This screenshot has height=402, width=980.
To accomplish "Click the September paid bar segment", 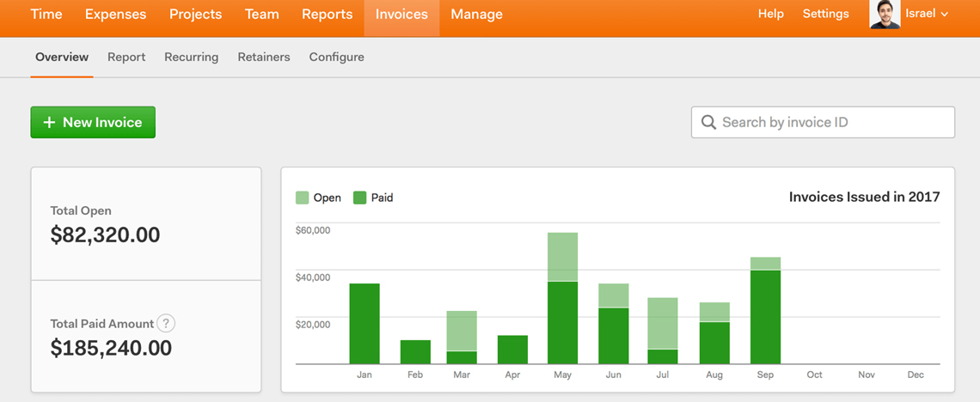I will [x=766, y=317].
